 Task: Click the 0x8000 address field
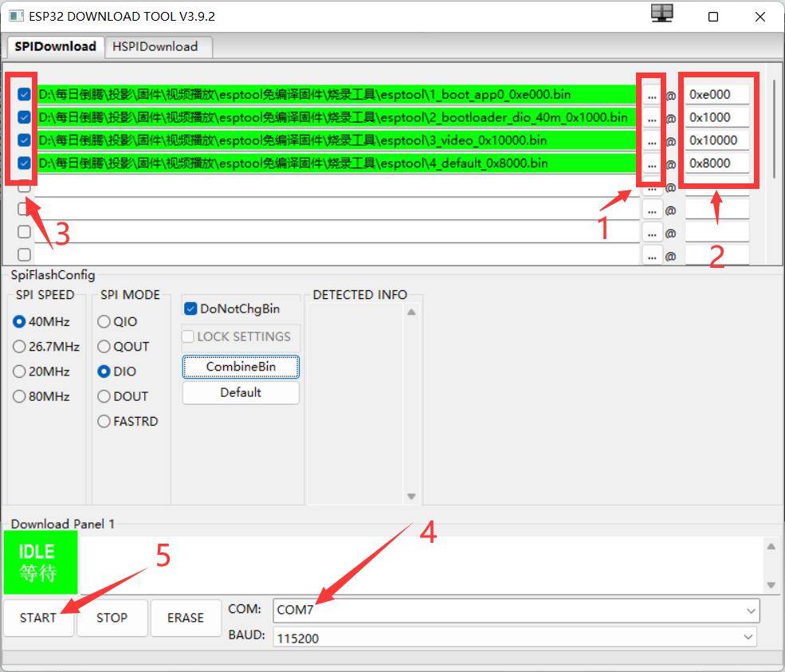tap(717, 163)
